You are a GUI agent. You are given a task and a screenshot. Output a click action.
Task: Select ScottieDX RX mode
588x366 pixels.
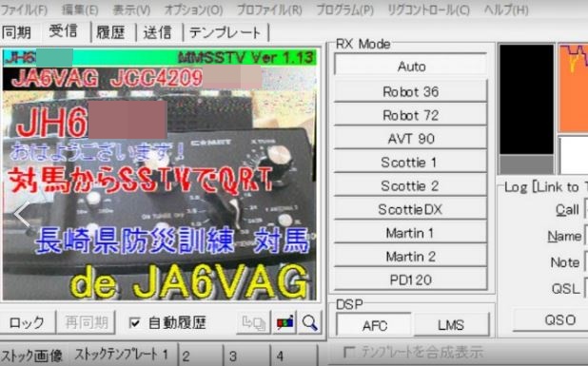(x=411, y=209)
